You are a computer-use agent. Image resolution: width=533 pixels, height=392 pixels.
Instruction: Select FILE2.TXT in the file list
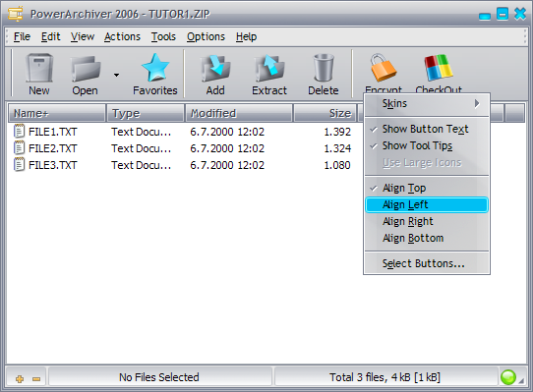(x=53, y=148)
